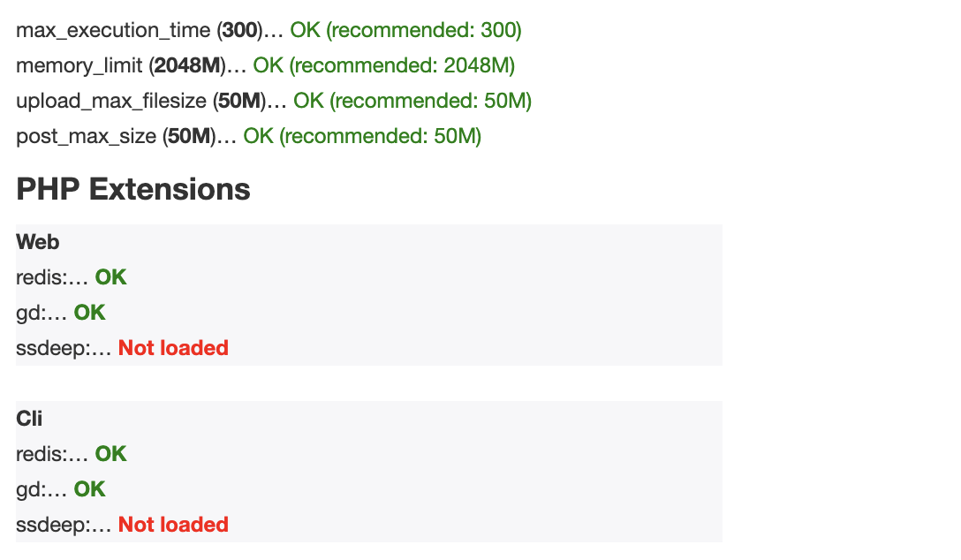
Task: Click the PHP Extensions heading
Action: 133,189
